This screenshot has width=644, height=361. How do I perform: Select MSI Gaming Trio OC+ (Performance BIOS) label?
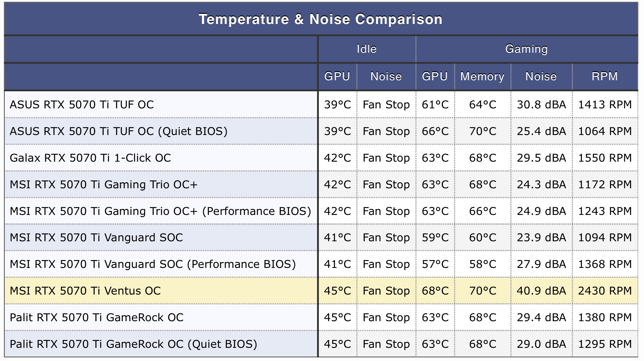pos(160,211)
